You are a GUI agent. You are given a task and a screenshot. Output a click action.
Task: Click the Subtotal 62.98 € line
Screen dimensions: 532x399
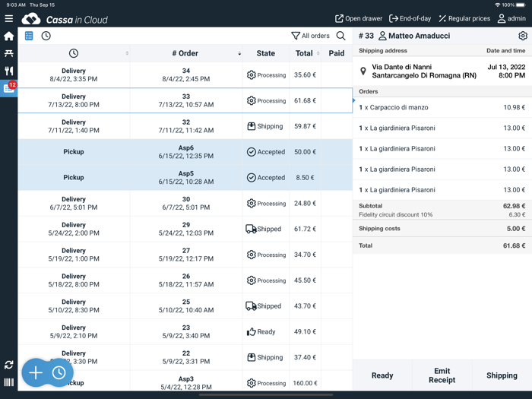pos(442,206)
